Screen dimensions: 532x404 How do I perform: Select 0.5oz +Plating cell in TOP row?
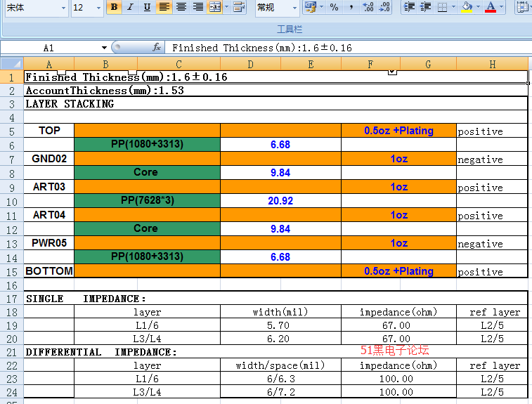398,131
